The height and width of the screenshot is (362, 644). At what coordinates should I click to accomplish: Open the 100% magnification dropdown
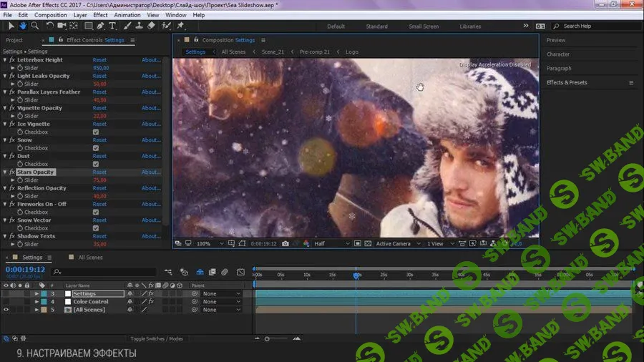tap(210, 243)
